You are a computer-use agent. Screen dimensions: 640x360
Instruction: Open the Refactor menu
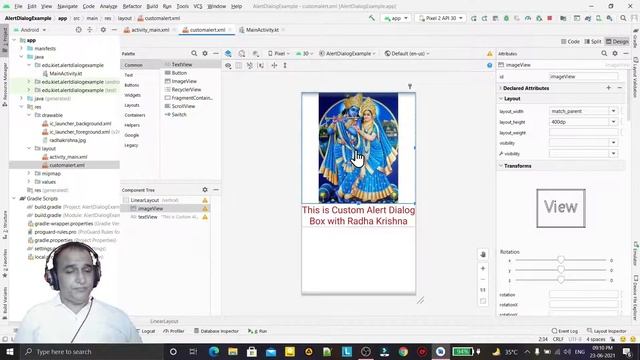click(x=132, y=6)
